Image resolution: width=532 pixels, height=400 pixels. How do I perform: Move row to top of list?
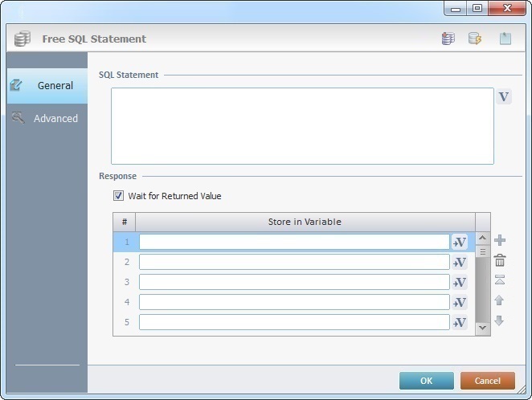tap(499, 280)
